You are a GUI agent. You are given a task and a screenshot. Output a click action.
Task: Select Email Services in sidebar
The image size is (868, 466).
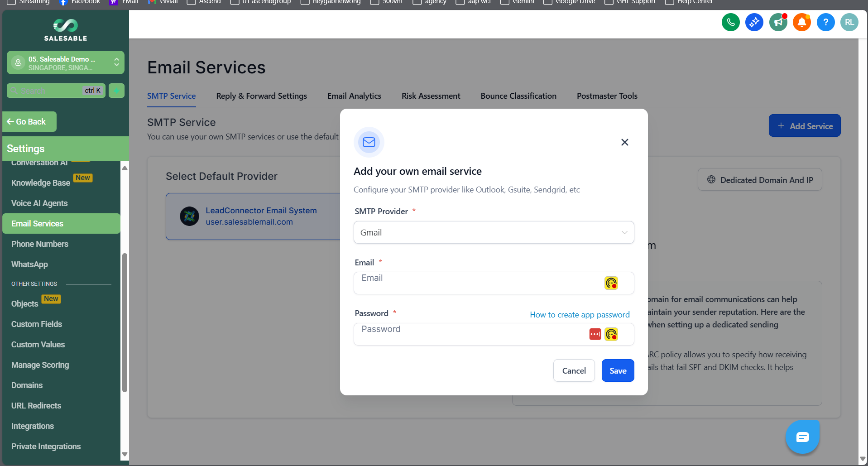coord(61,223)
